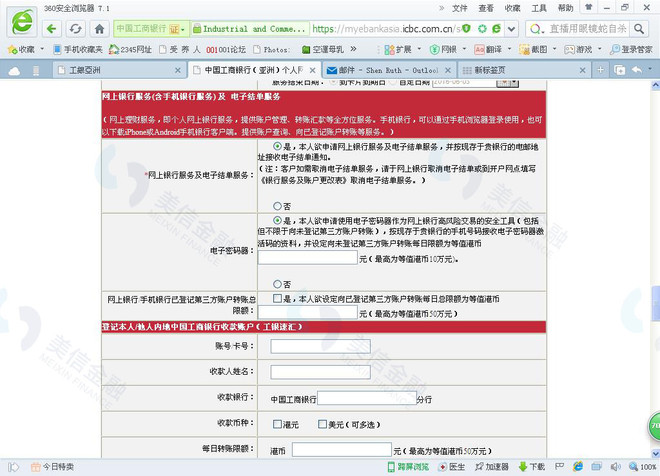Image resolution: width=660 pixels, height=476 pixels.
Task: Open the 001论坛 bookmark
Action: pos(226,49)
